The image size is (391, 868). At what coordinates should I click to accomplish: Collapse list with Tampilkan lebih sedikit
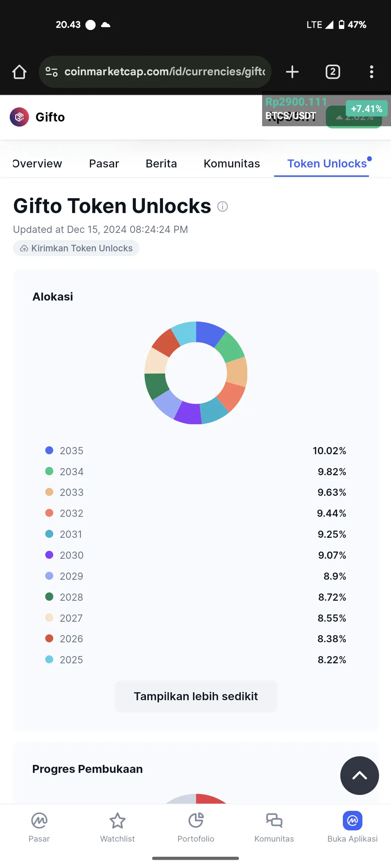click(196, 696)
